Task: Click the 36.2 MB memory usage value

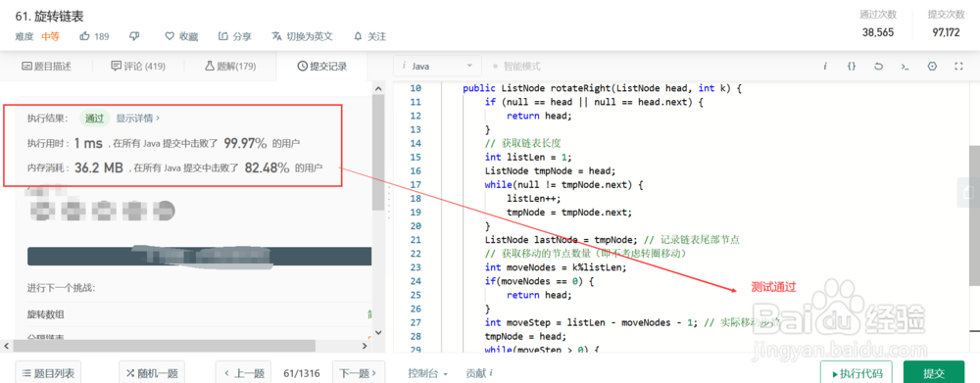Action: 99,168
